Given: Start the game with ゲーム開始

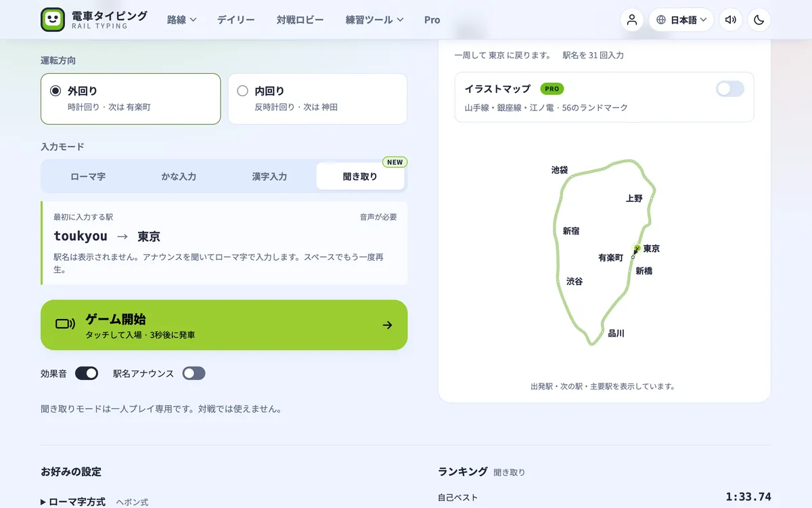Looking at the screenshot, I should click(224, 325).
